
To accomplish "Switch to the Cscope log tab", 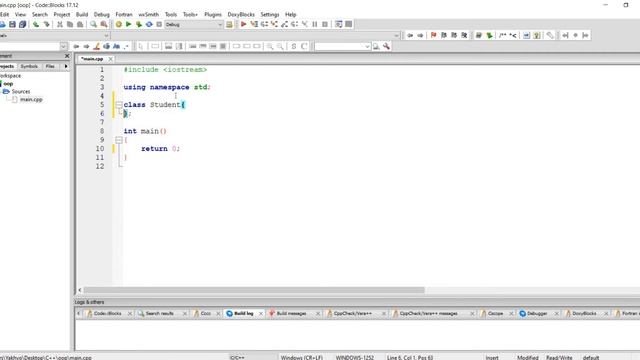I will (495, 313).
